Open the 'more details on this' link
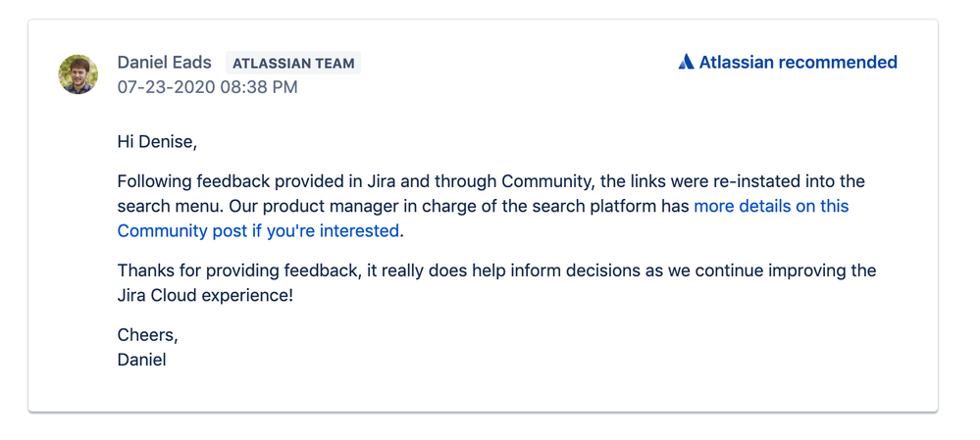Screen dimensions: 980x440 point(771,206)
